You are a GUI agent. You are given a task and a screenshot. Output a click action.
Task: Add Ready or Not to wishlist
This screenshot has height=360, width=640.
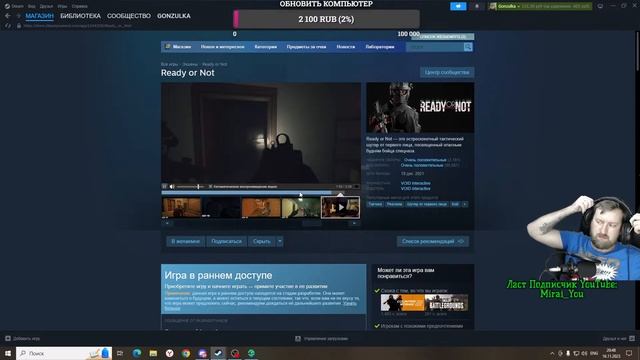[x=185, y=241]
